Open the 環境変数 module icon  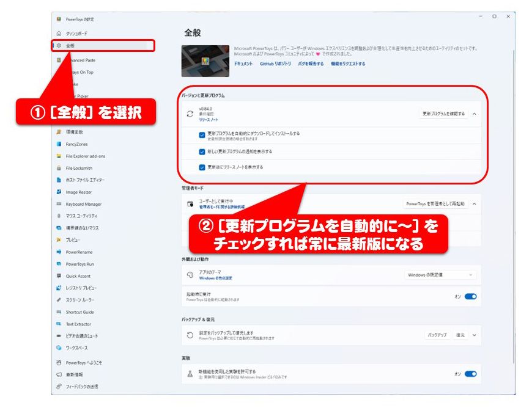click(59, 132)
